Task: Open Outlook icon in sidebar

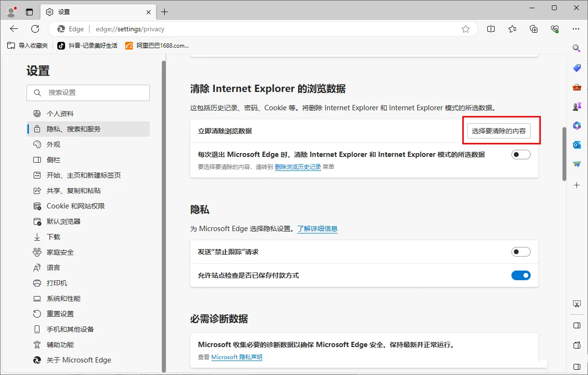Action: (576, 145)
